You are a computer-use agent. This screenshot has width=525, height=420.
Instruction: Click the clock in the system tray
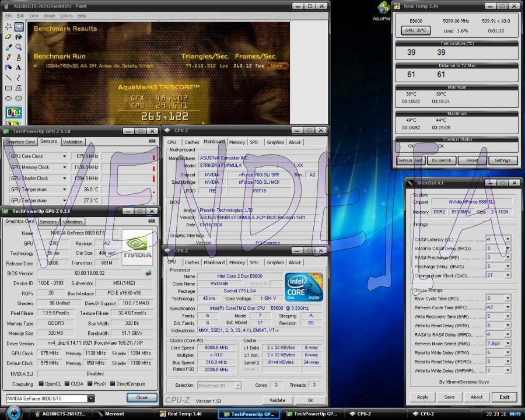515,414
